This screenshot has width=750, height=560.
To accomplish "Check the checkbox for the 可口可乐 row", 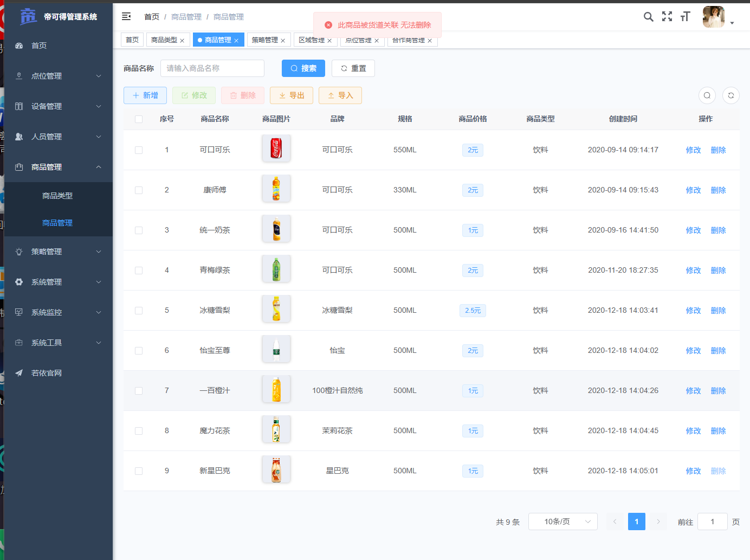I will (x=138, y=150).
